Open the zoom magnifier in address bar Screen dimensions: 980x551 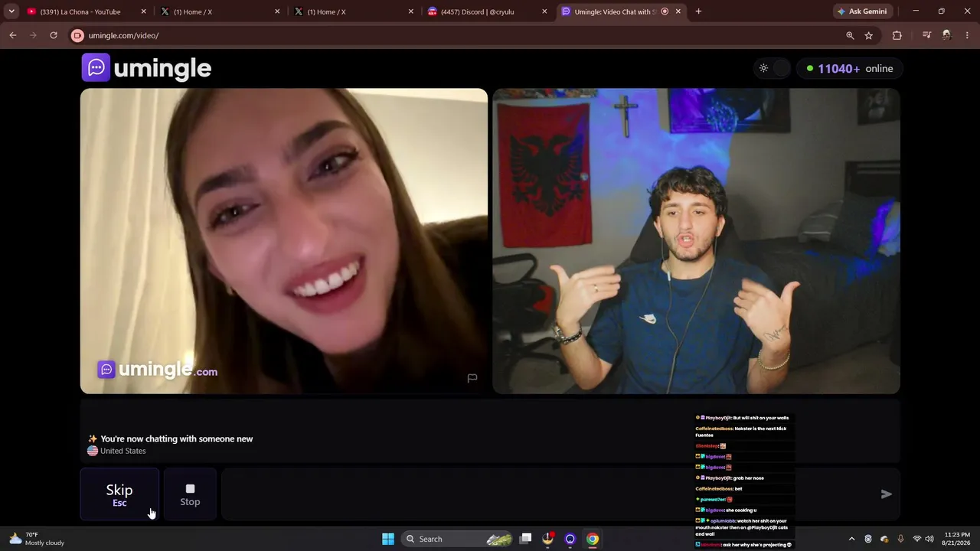850,35
